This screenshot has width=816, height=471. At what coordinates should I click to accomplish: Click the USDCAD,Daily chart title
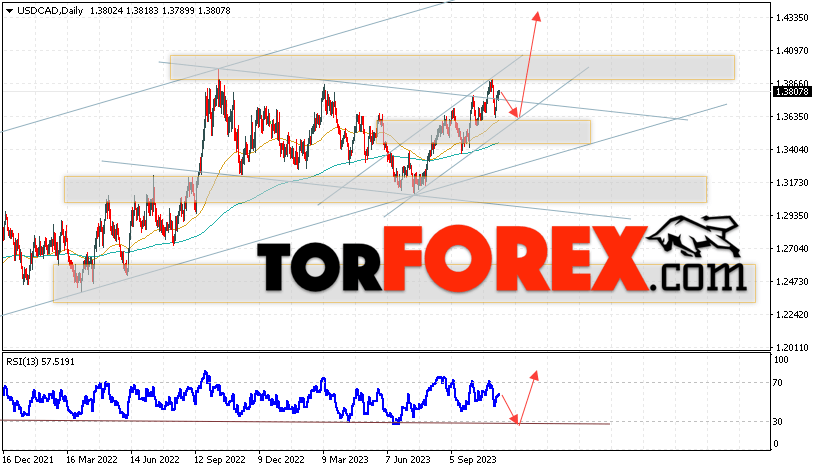50,10
